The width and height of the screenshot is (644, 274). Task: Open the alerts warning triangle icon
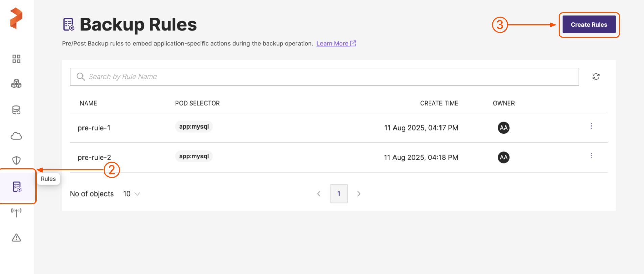[x=16, y=238]
